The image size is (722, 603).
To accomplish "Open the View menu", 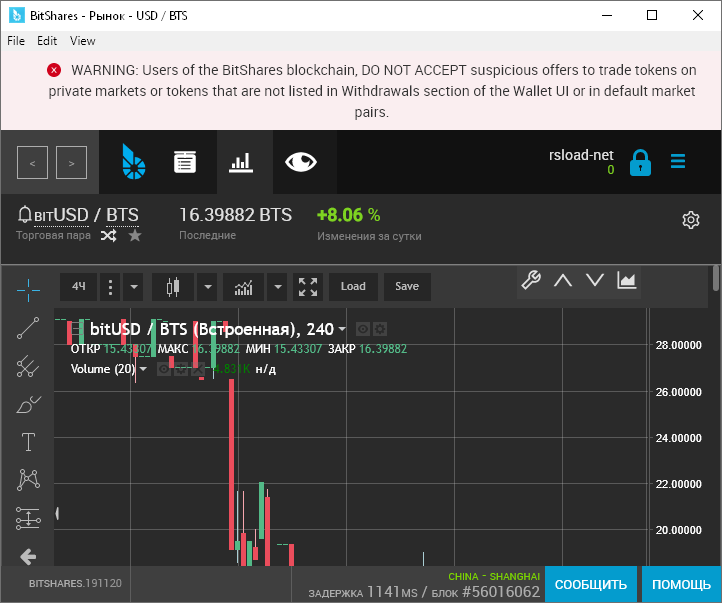I will pyautogui.click(x=83, y=41).
